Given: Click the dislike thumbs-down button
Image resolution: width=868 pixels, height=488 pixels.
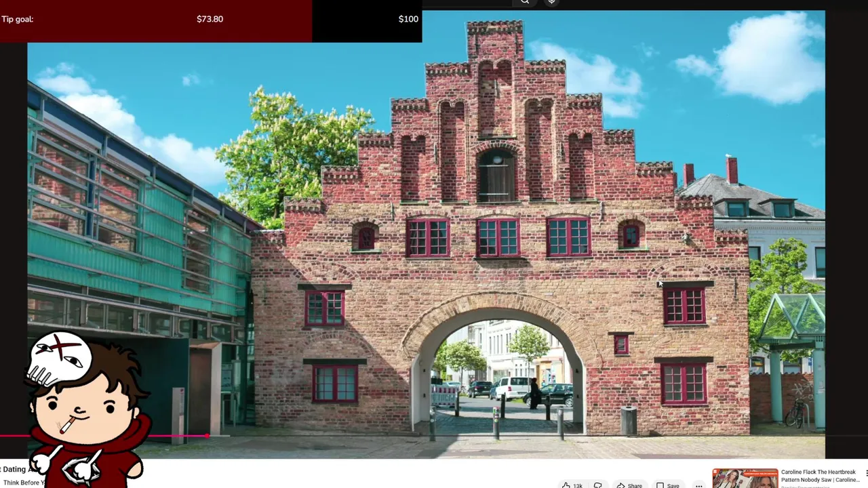Looking at the screenshot, I should pos(598,485).
